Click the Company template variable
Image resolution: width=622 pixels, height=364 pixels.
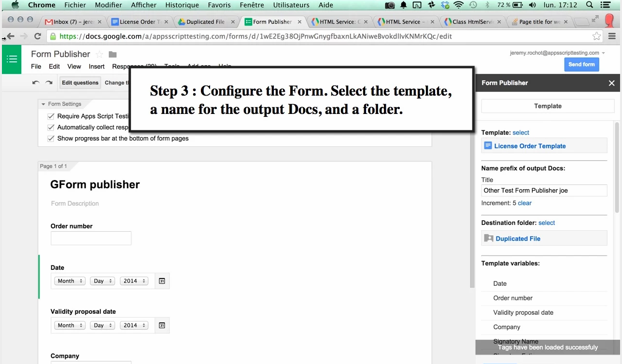(507, 327)
